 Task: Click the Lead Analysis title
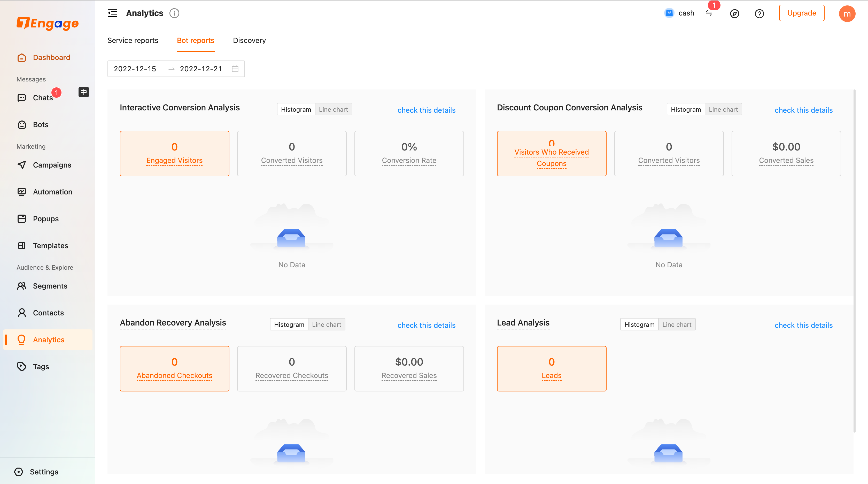click(x=523, y=323)
